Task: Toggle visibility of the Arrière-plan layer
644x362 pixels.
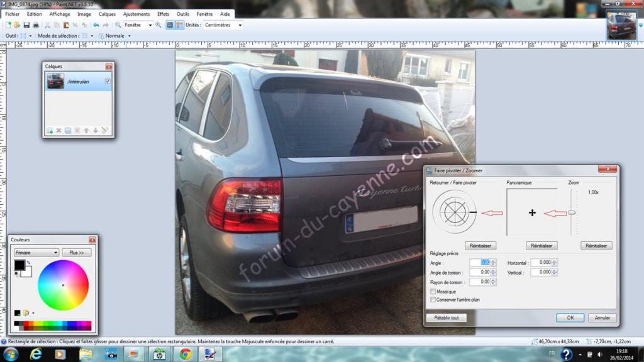Action: 108,81
